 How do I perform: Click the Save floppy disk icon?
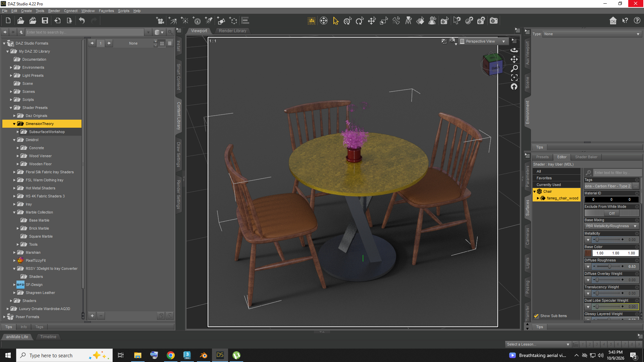[x=45, y=21]
